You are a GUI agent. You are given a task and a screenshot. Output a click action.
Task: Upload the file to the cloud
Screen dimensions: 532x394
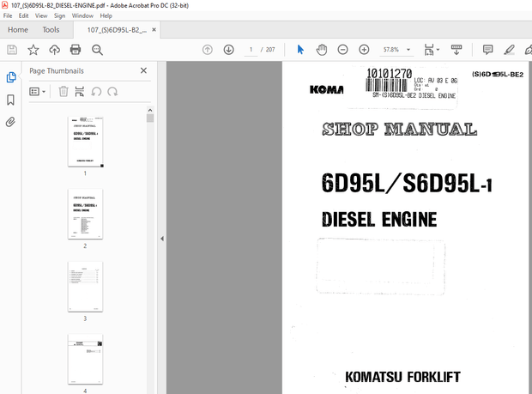(54, 50)
